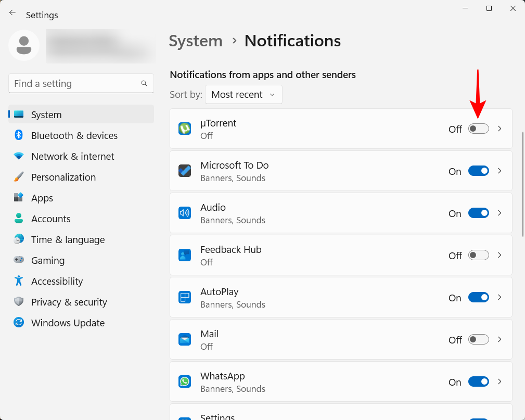Image resolution: width=525 pixels, height=420 pixels.
Task: Select the Network & internet icon
Action: pos(19,156)
